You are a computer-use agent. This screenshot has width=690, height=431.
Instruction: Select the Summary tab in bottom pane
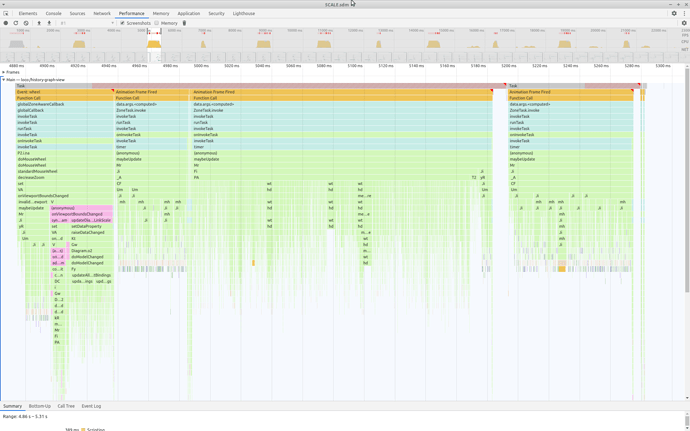pos(12,406)
